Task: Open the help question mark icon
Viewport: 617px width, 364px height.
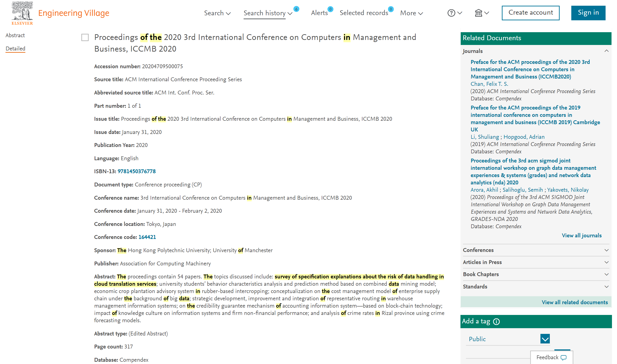Action: click(451, 13)
